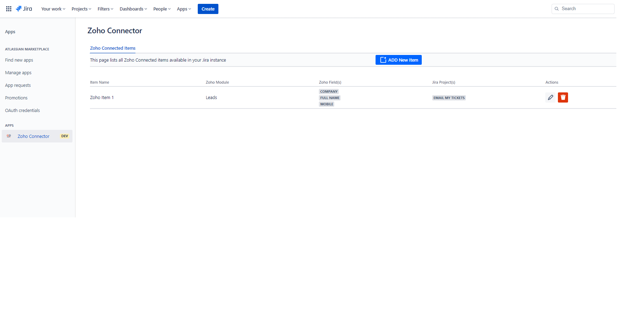Click the ADD New Item button
644x315 pixels.
point(398,60)
